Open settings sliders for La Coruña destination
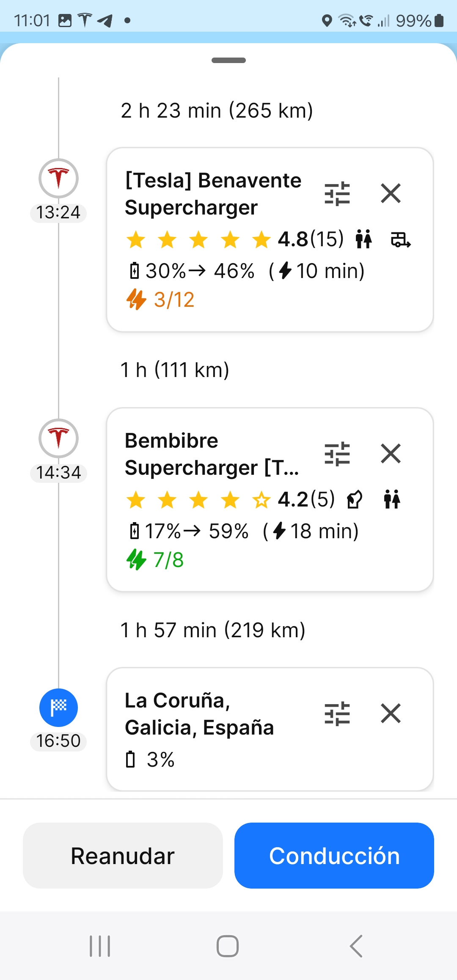This screenshot has width=457, height=980. 337,714
